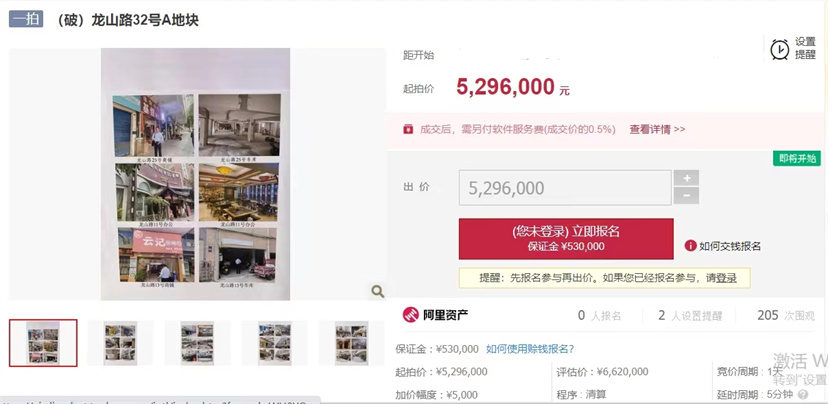Click the 立即报名 red button
Image resolution: width=828 pixels, height=404 pixels.
(x=566, y=239)
